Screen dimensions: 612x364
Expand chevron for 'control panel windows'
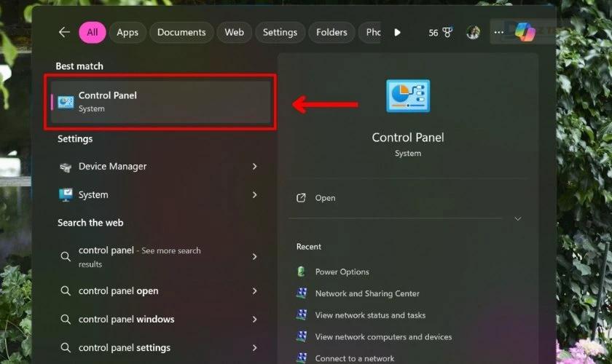[255, 320]
